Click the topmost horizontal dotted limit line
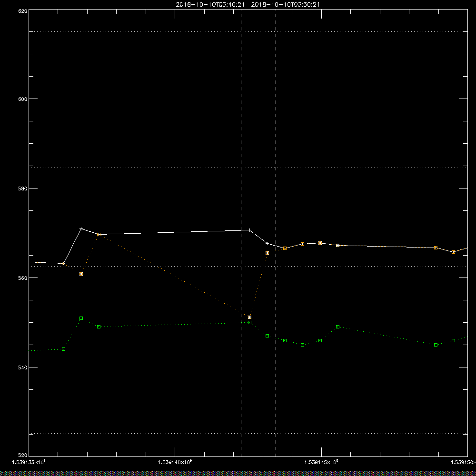 click(x=248, y=31)
